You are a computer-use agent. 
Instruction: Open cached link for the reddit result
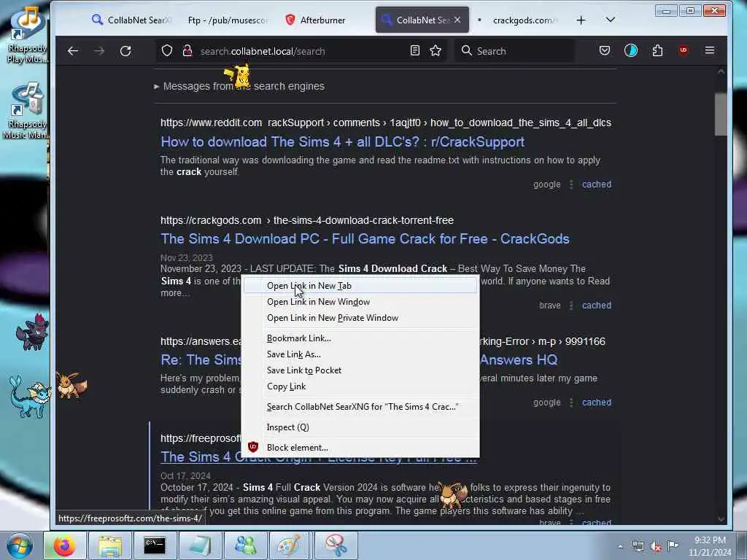597,184
